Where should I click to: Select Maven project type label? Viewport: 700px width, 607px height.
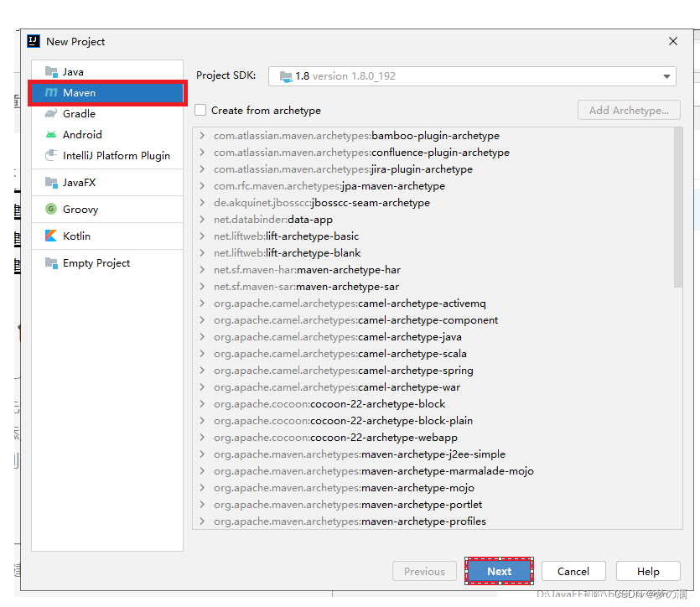(x=79, y=92)
